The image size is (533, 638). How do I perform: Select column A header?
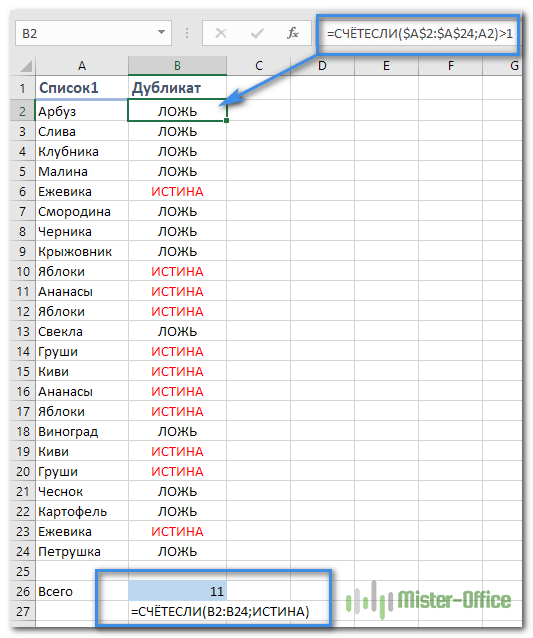[x=82, y=66]
